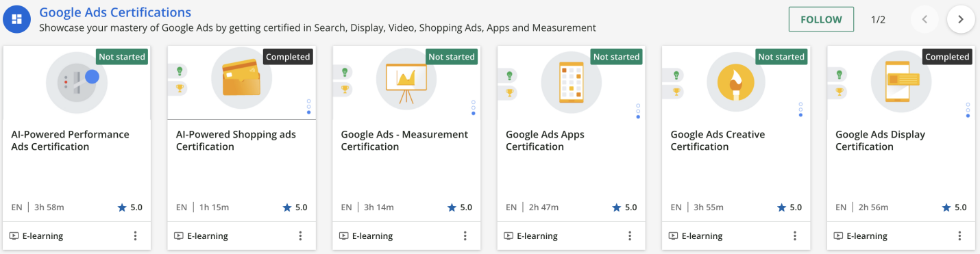Click the Not started badge on Measurement Certification
980x254 pixels.
click(452, 57)
